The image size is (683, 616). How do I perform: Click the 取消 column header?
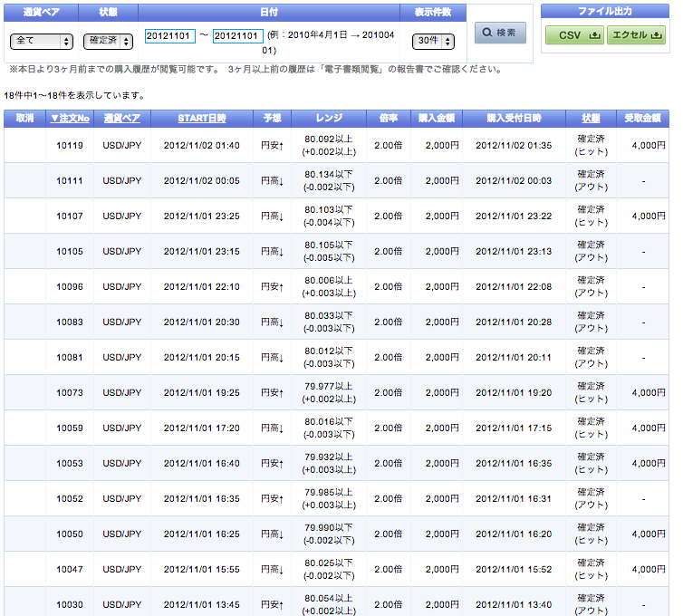point(24,119)
